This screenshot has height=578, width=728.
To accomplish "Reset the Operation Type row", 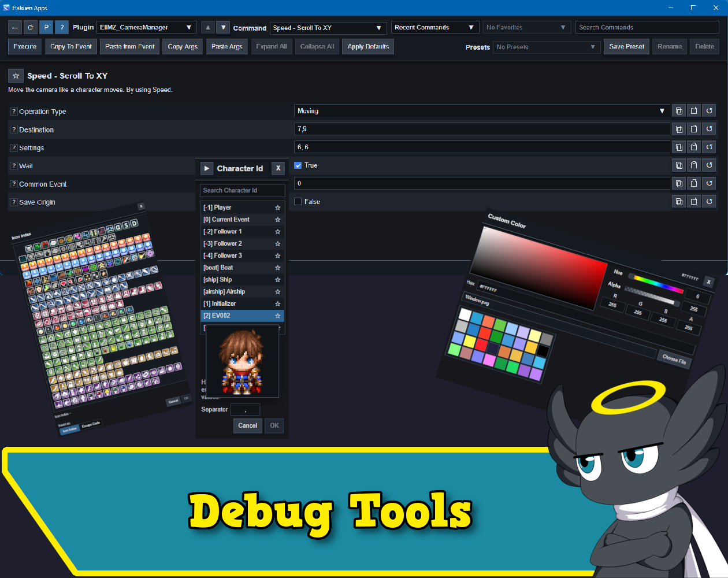I will click(709, 110).
